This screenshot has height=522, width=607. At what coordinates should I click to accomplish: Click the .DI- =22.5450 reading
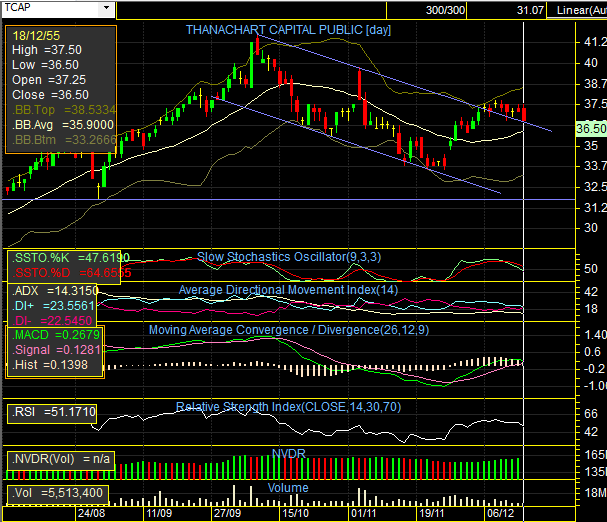(x=52, y=321)
